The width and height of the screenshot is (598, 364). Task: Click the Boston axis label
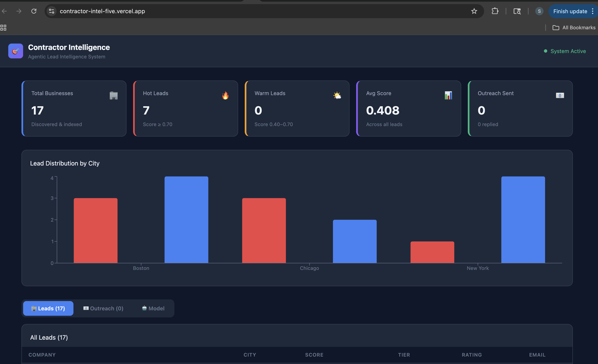point(141,268)
